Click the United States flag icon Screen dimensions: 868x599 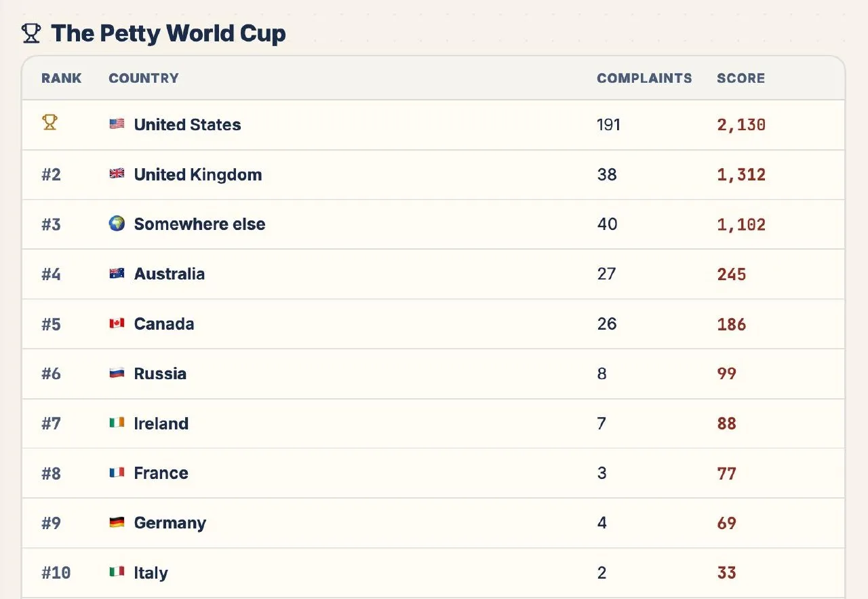click(x=117, y=124)
